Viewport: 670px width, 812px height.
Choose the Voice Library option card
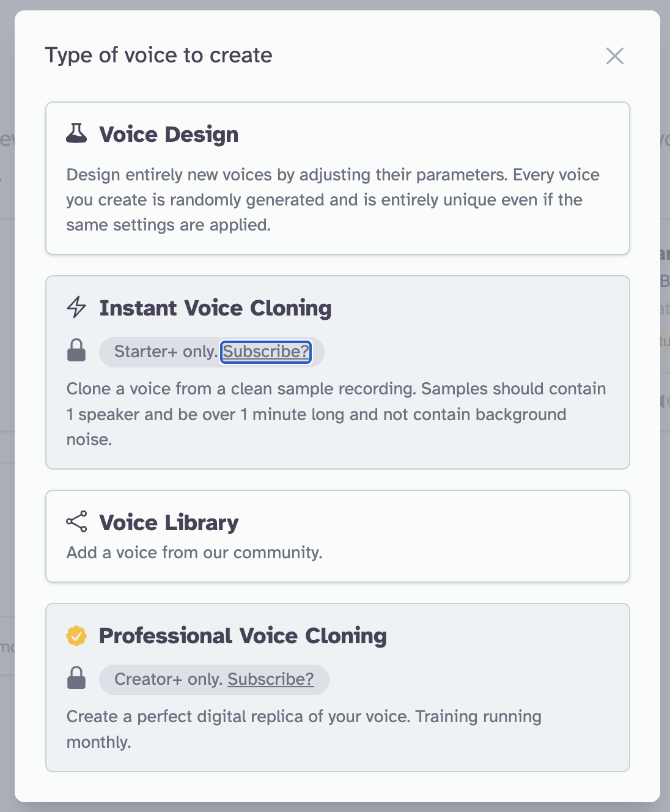point(337,536)
